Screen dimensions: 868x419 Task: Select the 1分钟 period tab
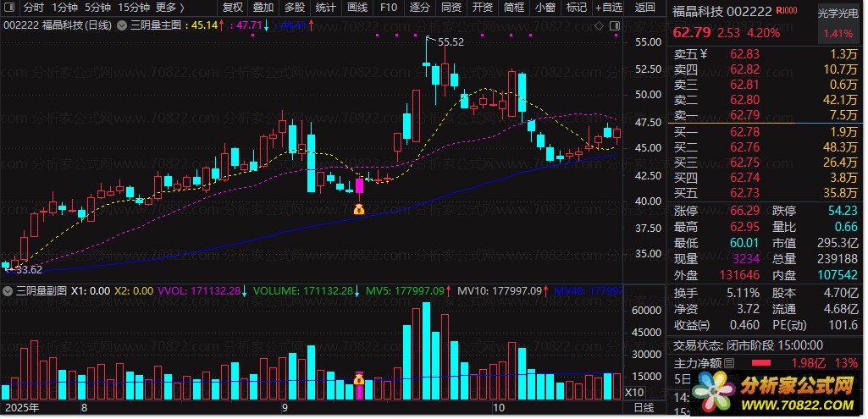point(64,8)
